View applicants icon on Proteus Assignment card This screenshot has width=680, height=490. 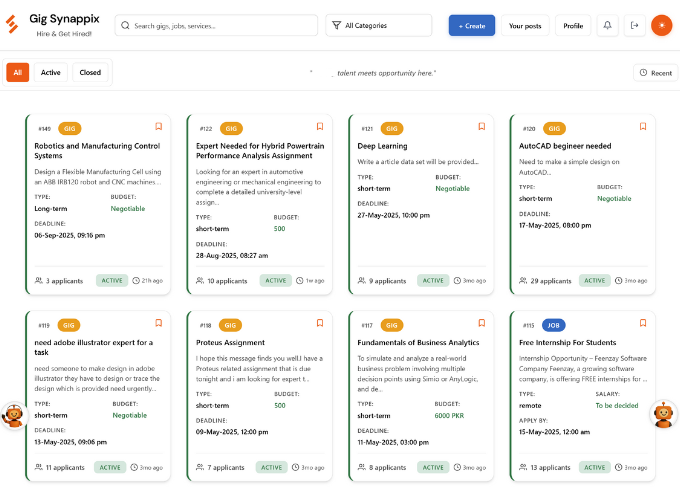(200, 467)
